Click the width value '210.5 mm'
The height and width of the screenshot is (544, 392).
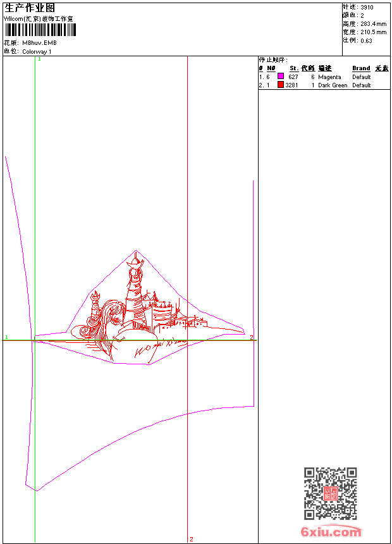click(373, 32)
